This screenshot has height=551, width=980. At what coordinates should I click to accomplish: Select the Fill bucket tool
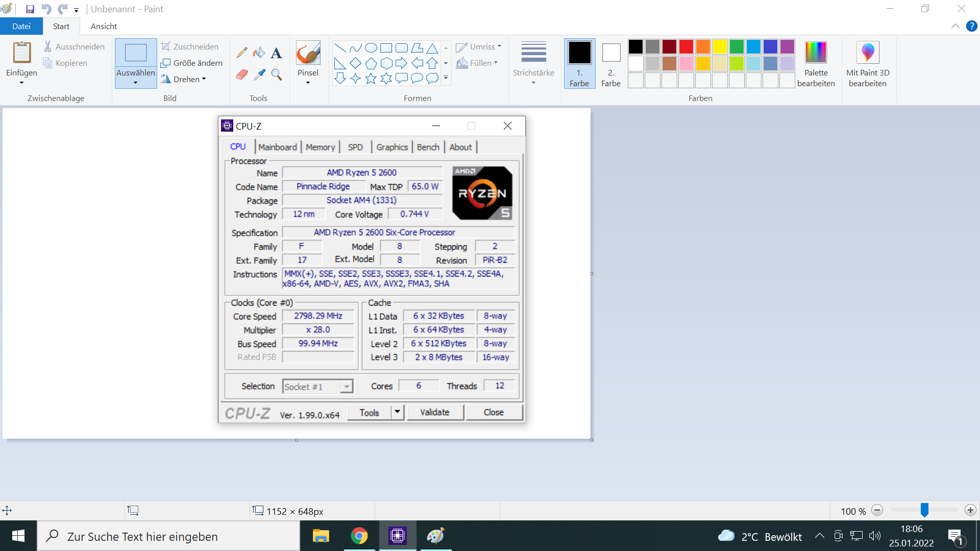click(x=259, y=53)
